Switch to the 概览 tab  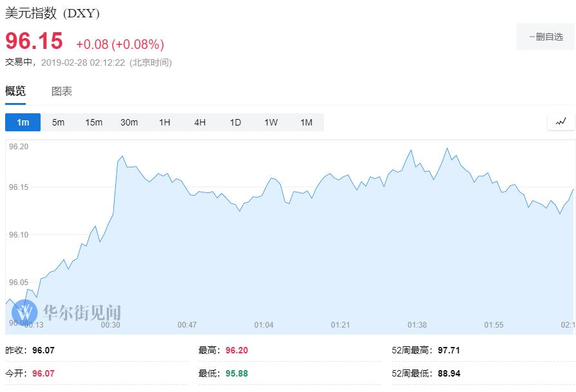(15, 91)
